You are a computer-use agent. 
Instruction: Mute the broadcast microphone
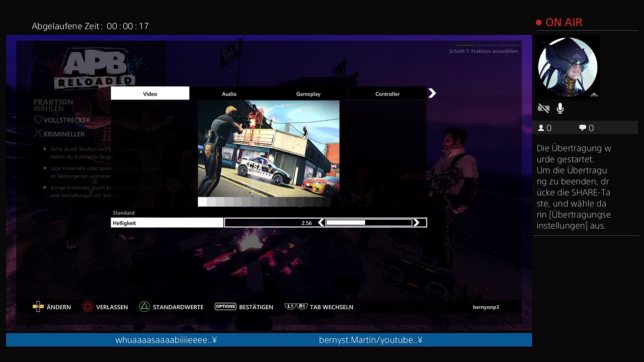click(560, 108)
